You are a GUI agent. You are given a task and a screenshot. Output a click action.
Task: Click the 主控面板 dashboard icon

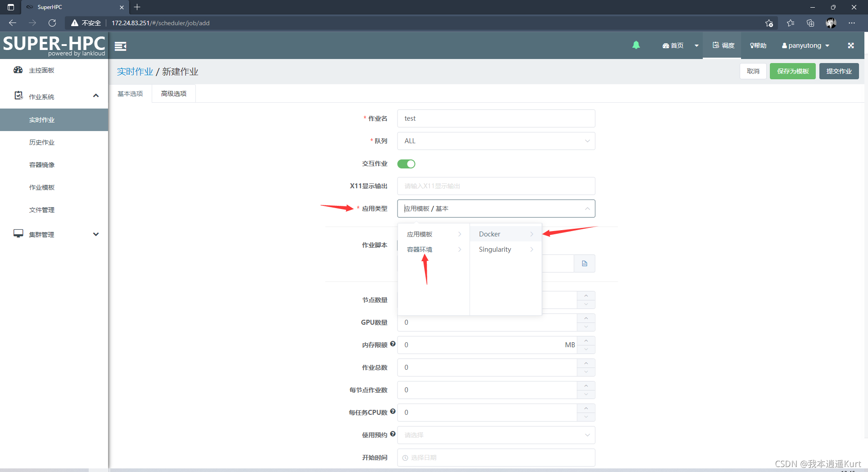18,70
